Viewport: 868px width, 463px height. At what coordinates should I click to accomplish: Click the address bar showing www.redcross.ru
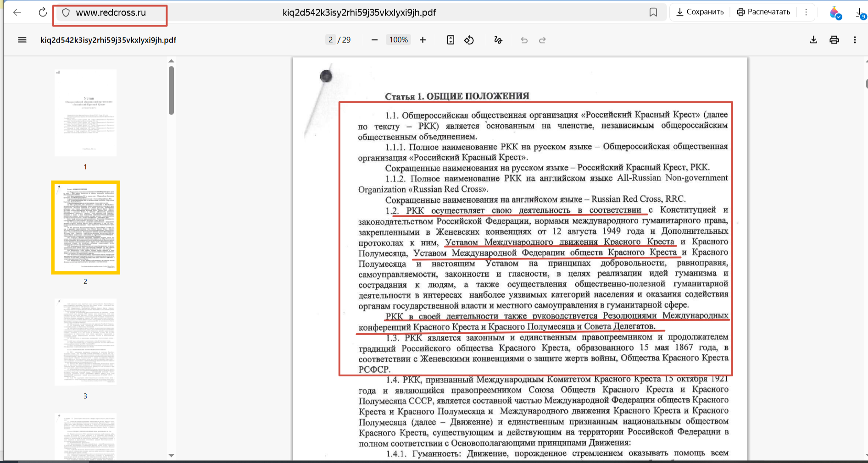pos(110,12)
